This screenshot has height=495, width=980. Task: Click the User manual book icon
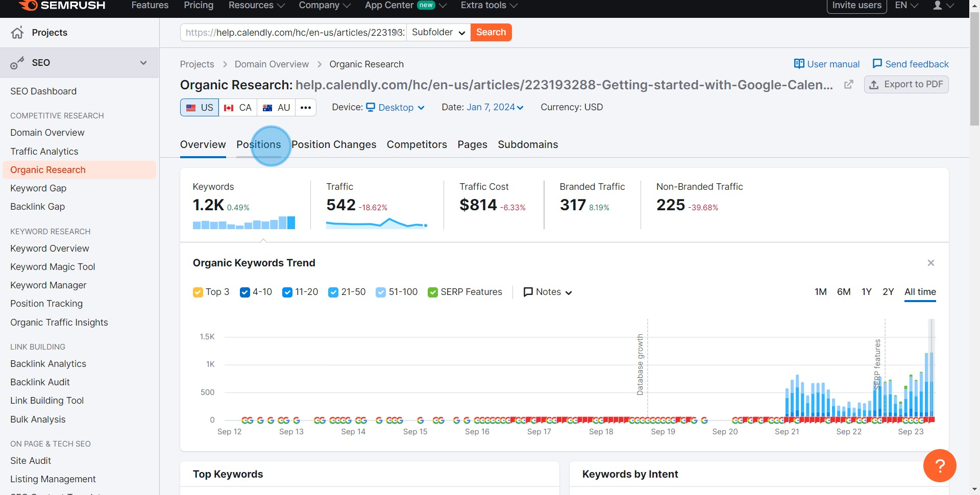tap(799, 64)
